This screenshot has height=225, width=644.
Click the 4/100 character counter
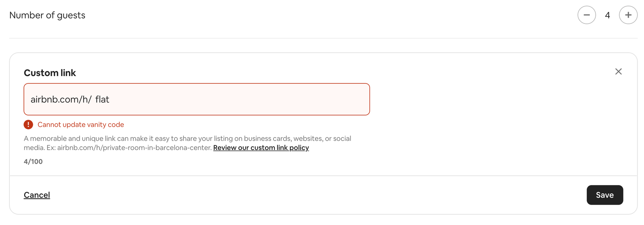pyautogui.click(x=33, y=161)
